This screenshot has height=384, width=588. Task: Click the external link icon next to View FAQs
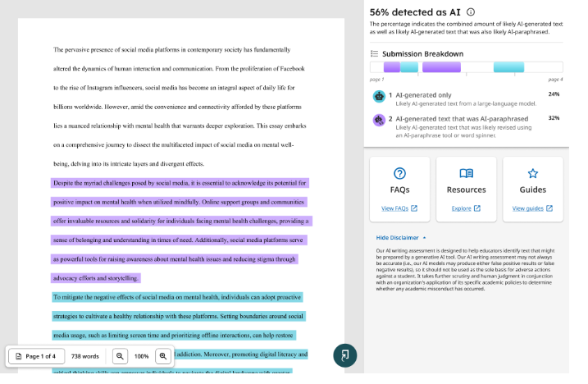pyautogui.click(x=414, y=208)
